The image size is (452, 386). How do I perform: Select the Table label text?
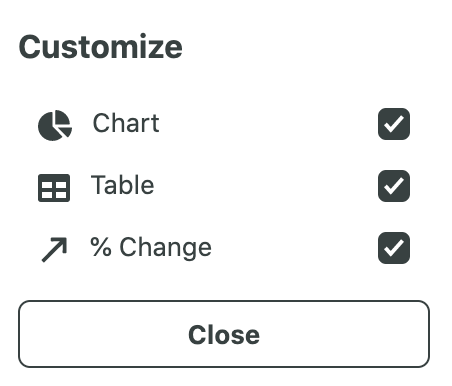pyautogui.click(x=122, y=185)
